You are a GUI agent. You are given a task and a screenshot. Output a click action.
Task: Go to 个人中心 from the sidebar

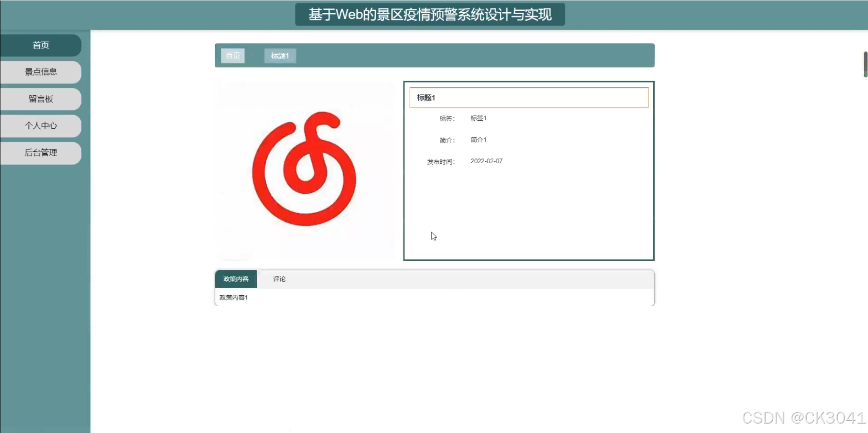pos(41,126)
